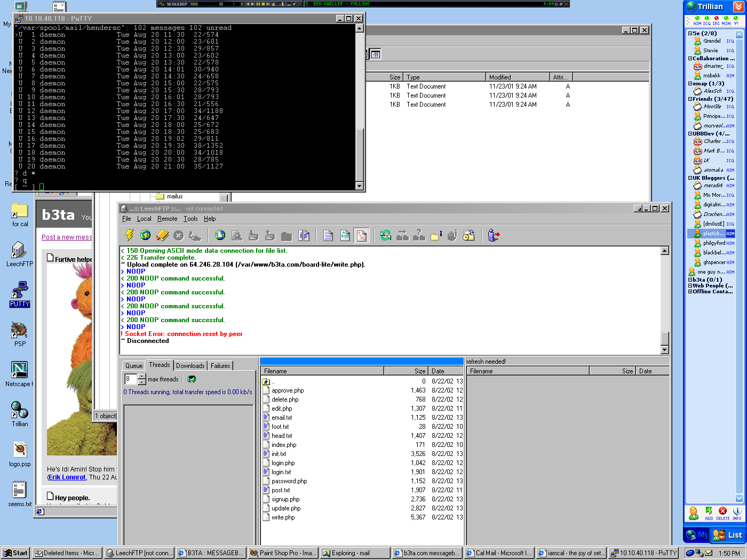Click the Erik Lonnrot link in b3ta page
This screenshot has width=747, height=560.
(67, 477)
